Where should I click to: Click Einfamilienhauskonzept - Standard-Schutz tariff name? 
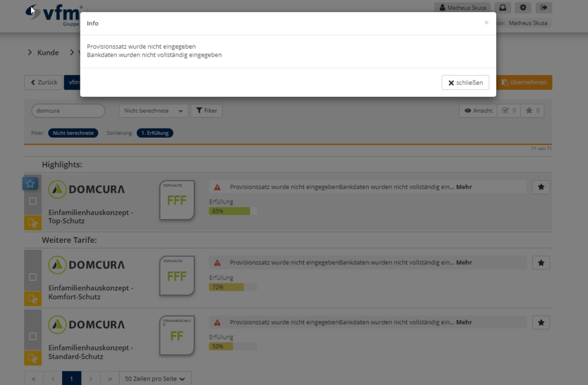coord(90,352)
